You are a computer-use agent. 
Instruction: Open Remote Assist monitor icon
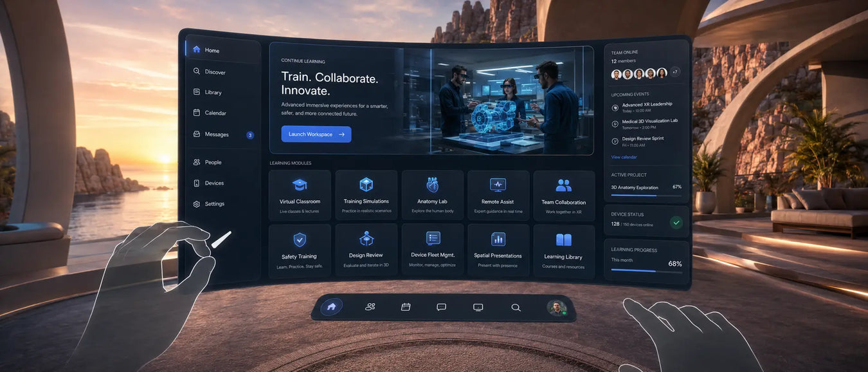[498, 185]
